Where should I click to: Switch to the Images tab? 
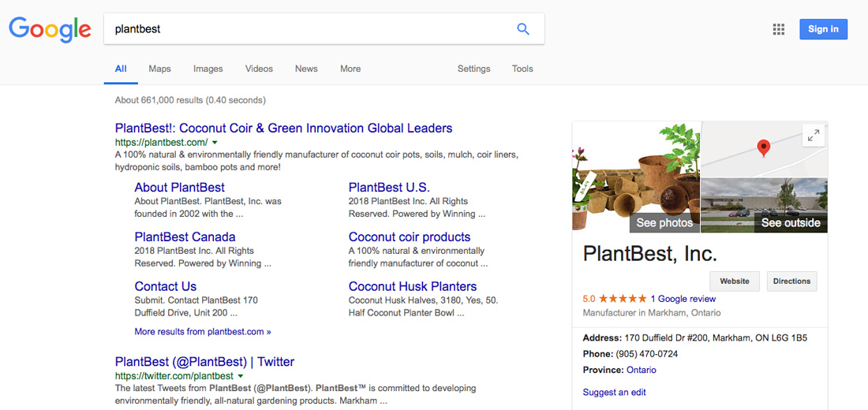(208, 69)
